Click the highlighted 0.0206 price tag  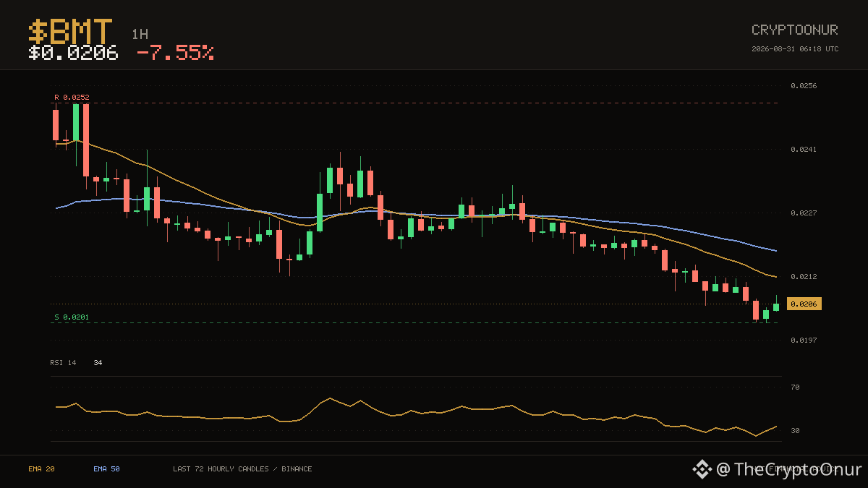click(804, 304)
